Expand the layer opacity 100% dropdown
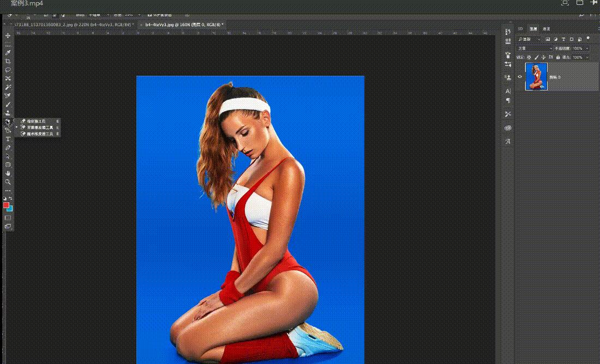This screenshot has height=364, width=600. 586,48
